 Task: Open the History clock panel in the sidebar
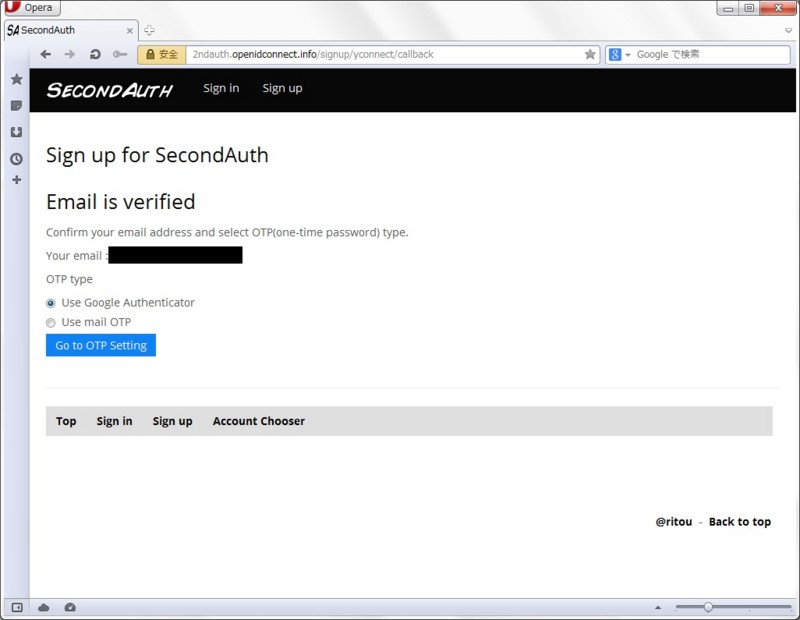click(16, 159)
